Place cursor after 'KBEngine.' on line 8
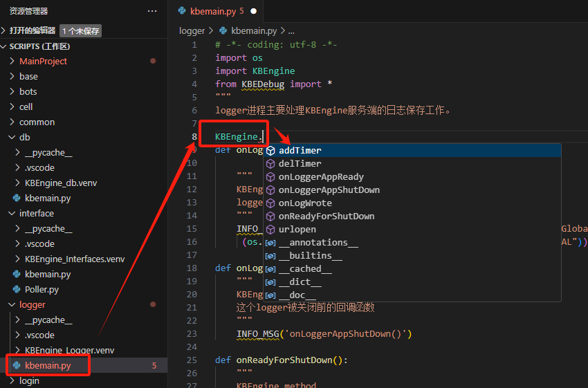The height and width of the screenshot is (388, 588). (263, 136)
